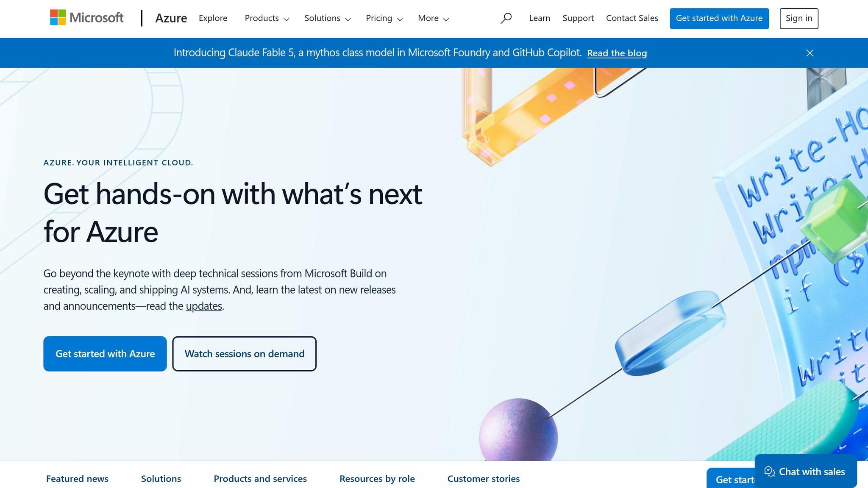868x488 pixels.
Task: Click 'AZURE. YOUR INTELLIGENT CLOUD.' tagline
Action: [118, 163]
